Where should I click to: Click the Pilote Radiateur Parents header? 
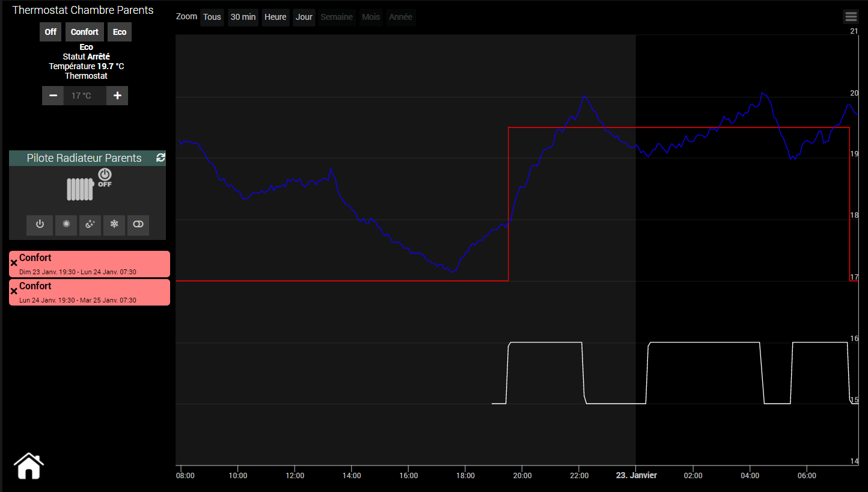pyautogui.click(x=84, y=158)
